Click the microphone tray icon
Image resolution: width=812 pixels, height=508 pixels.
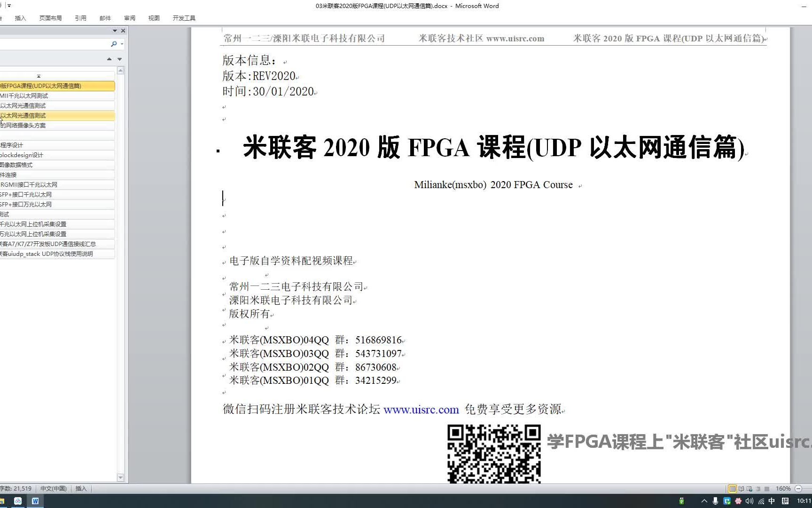[715, 501]
